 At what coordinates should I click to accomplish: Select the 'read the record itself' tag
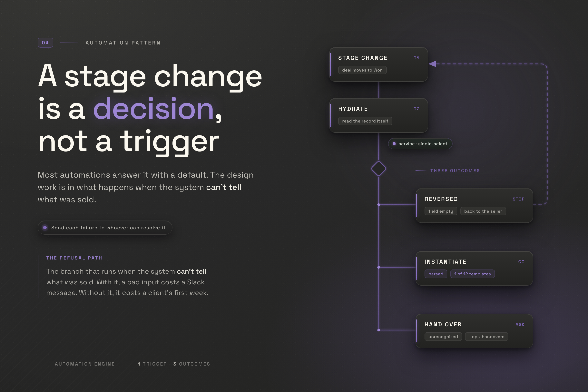pyautogui.click(x=365, y=121)
